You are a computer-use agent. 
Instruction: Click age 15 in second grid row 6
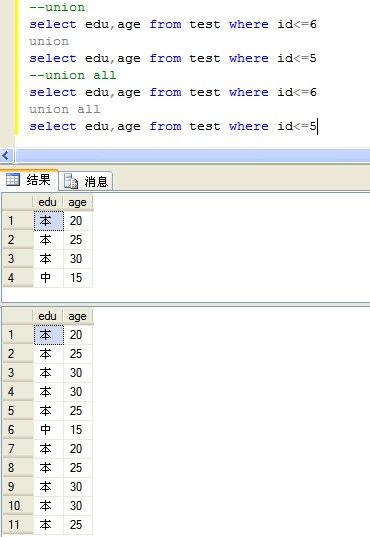tap(78, 429)
